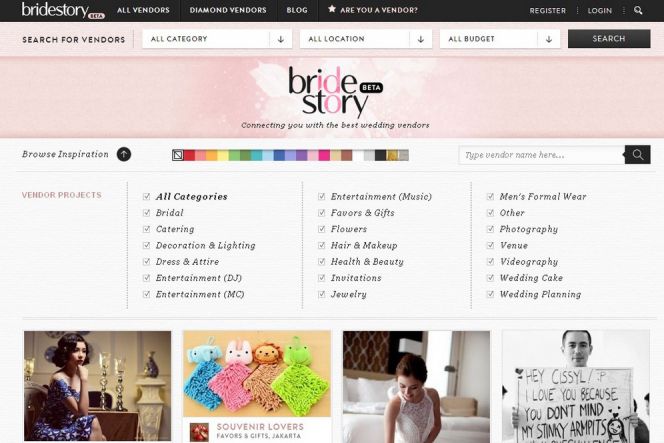This screenshot has height=443, width=664.
Task: Toggle the Wedding Cake checkbox
Action: tap(490, 278)
